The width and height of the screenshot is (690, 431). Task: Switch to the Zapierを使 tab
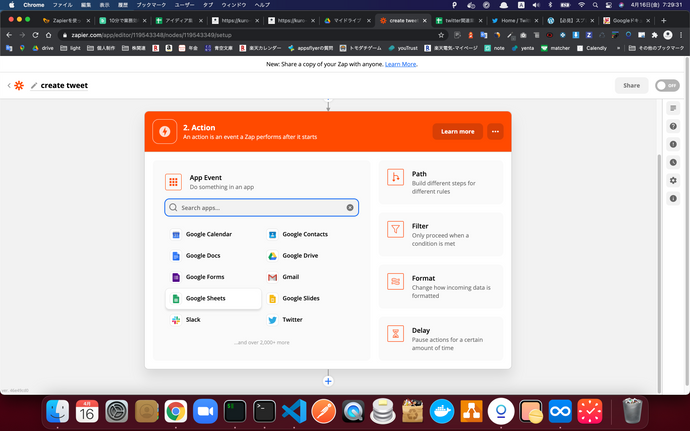[66, 20]
